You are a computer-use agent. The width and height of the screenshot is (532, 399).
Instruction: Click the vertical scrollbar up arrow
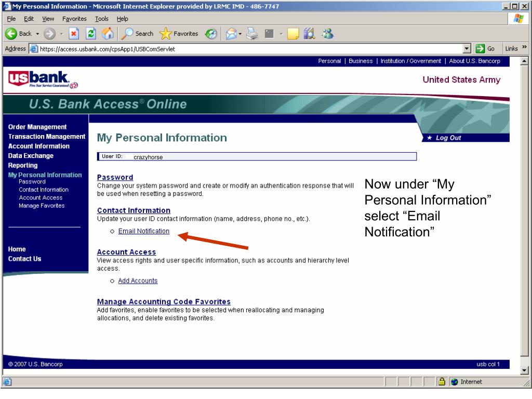pyautogui.click(x=524, y=61)
